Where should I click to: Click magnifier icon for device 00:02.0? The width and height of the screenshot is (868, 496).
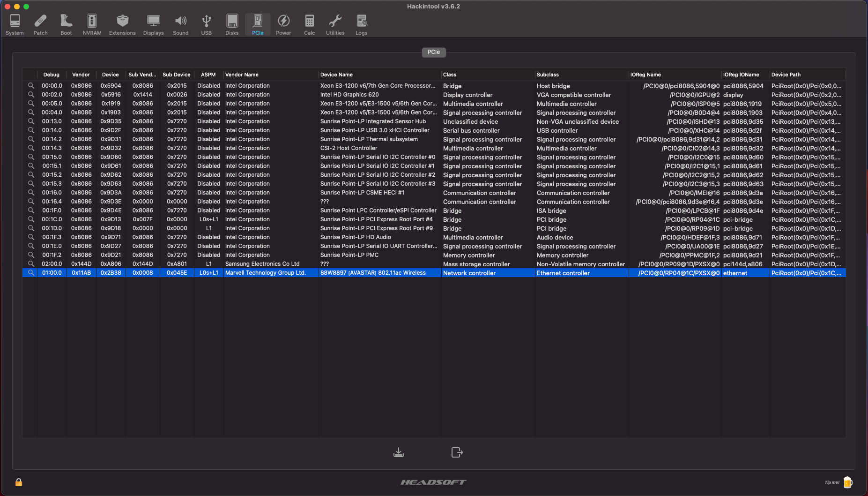click(31, 95)
